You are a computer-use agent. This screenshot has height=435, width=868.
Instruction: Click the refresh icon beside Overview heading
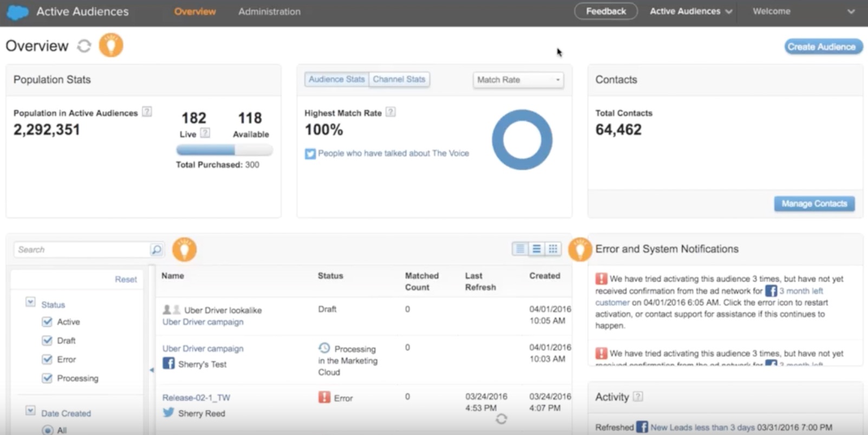pos(84,46)
